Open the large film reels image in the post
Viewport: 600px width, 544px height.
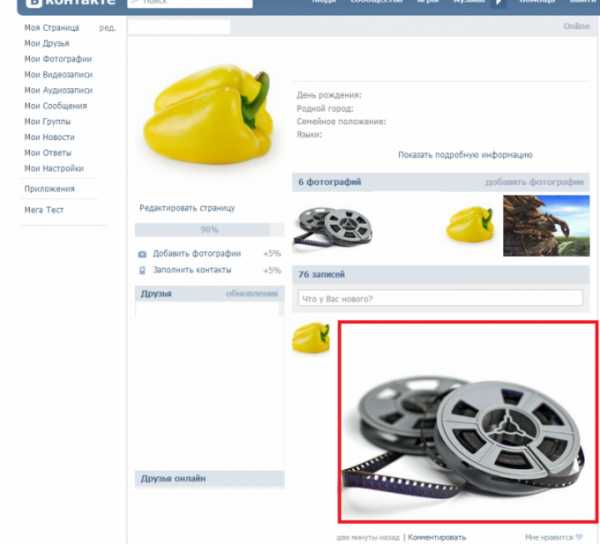(x=468, y=422)
